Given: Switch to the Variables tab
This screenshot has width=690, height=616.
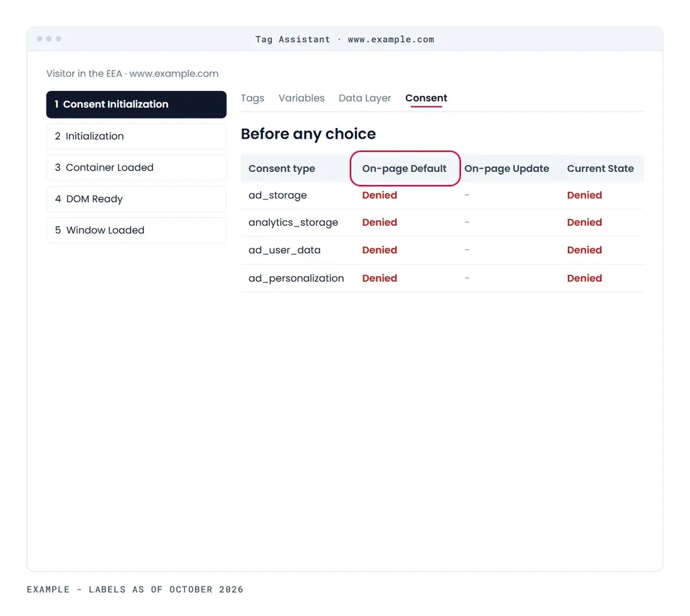Looking at the screenshot, I should click(x=302, y=98).
